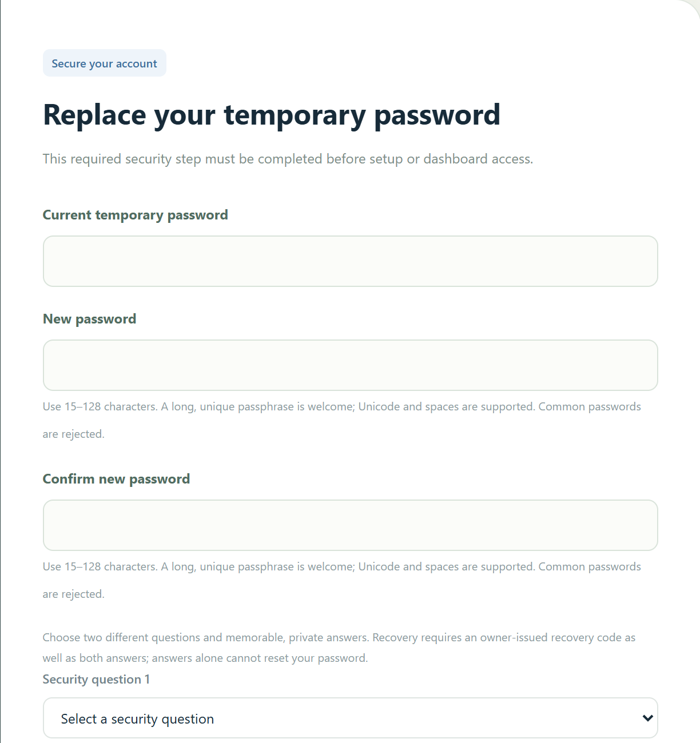Click the 'Confirm new password' label
The height and width of the screenshot is (743, 700).
point(116,479)
